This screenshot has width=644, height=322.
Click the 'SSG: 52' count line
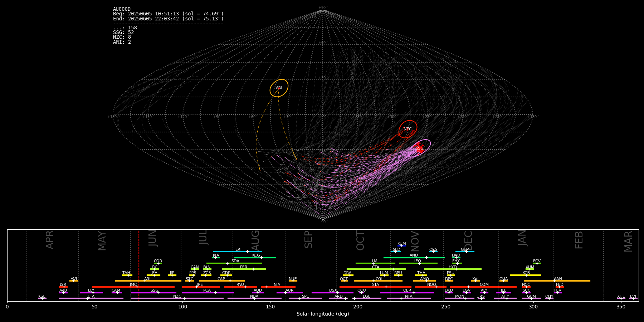tap(123, 33)
